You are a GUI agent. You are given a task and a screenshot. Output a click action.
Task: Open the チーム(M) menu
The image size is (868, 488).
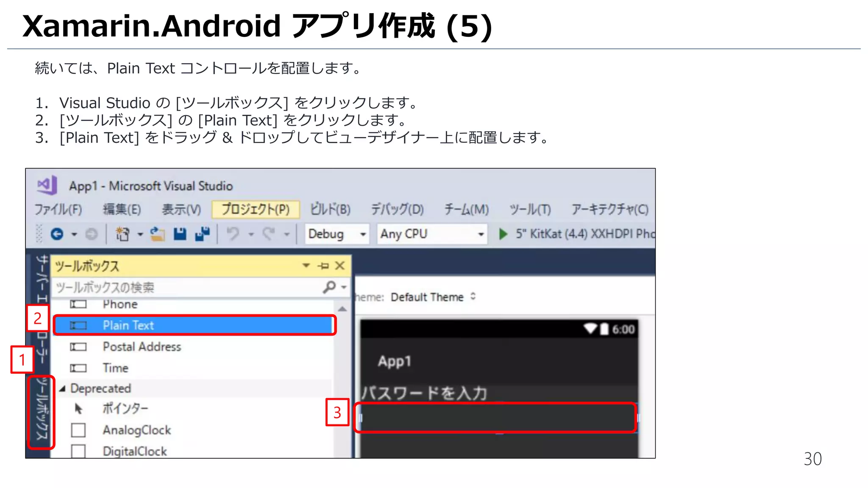click(x=467, y=209)
